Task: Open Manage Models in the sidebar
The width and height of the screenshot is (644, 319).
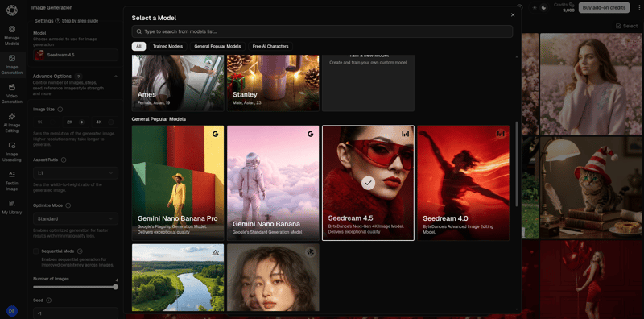Action: tap(12, 35)
